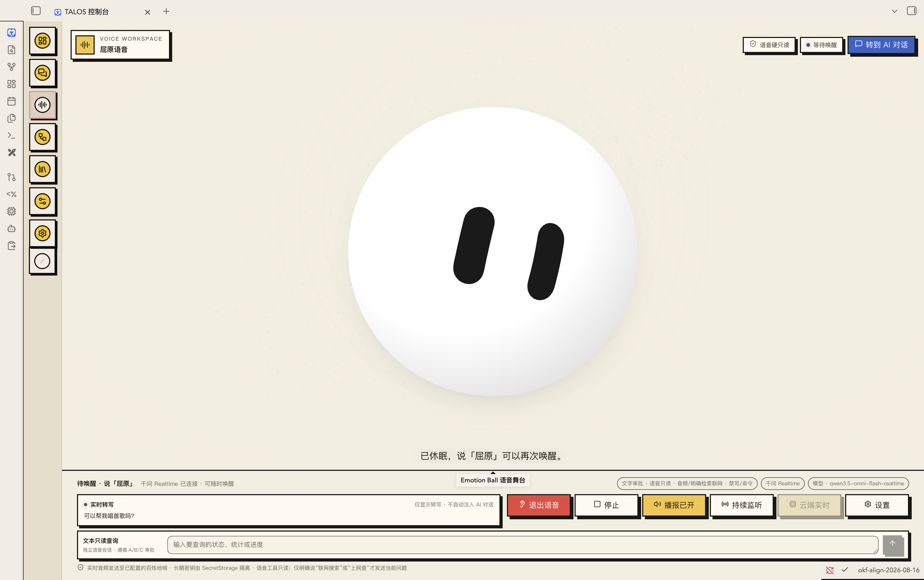Screen dimensions: 924x580
Task: Close the TALOS 控制台 tab
Action: (148, 12)
